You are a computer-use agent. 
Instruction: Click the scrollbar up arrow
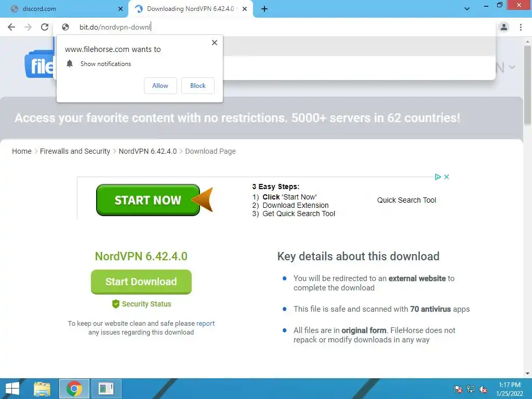tap(527, 41)
